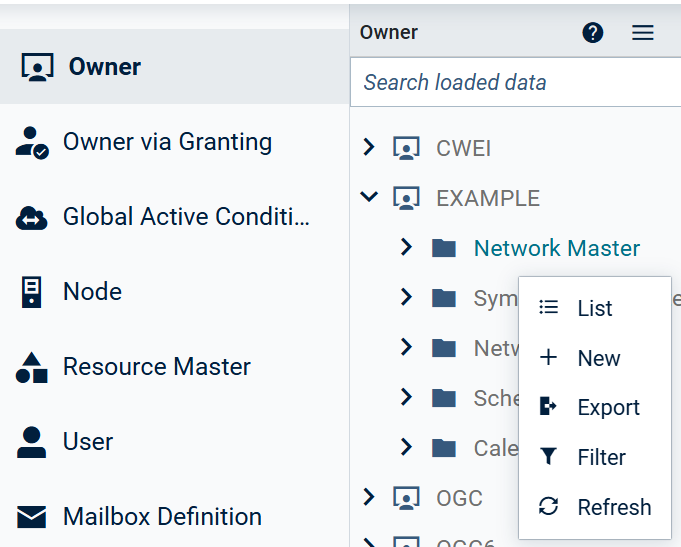681x547 pixels.
Task: Choose Export from the context menu
Action: coord(595,408)
